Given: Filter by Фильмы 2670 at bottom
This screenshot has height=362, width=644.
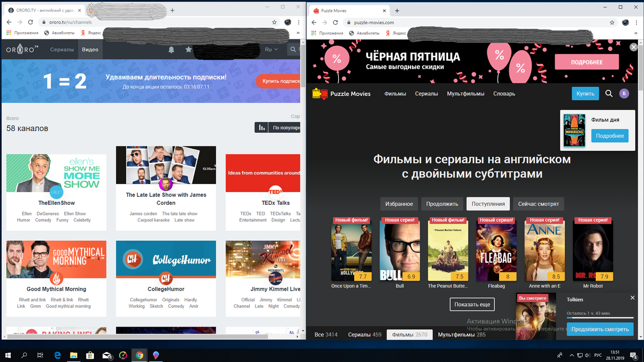Looking at the screenshot, I should pyautogui.click(x=409, y=335).
